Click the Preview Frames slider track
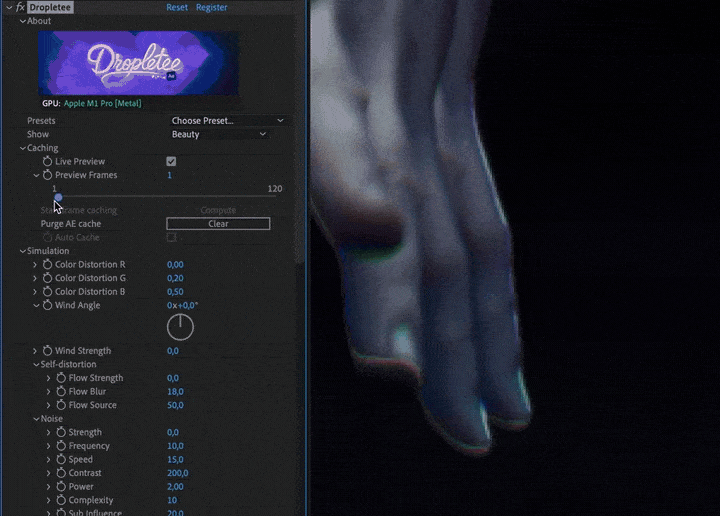This screenshot has width=720, height=516. coord(165,196)
